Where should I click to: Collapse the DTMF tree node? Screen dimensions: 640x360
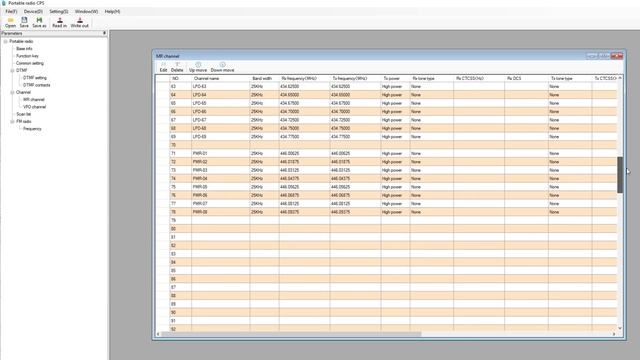[12, 70]
